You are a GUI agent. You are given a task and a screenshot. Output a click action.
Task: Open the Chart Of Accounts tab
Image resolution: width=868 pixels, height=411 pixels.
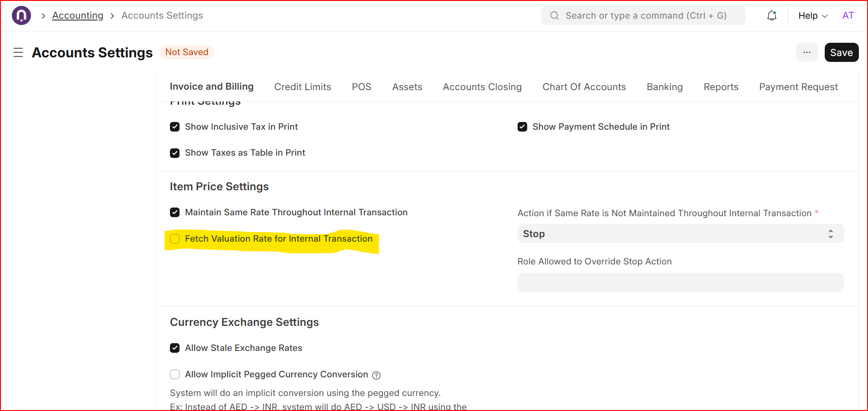584,87
